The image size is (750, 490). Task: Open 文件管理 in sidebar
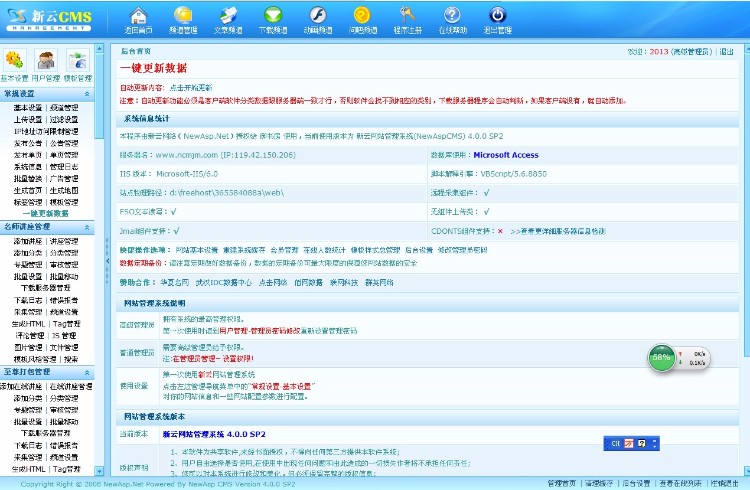64,347
